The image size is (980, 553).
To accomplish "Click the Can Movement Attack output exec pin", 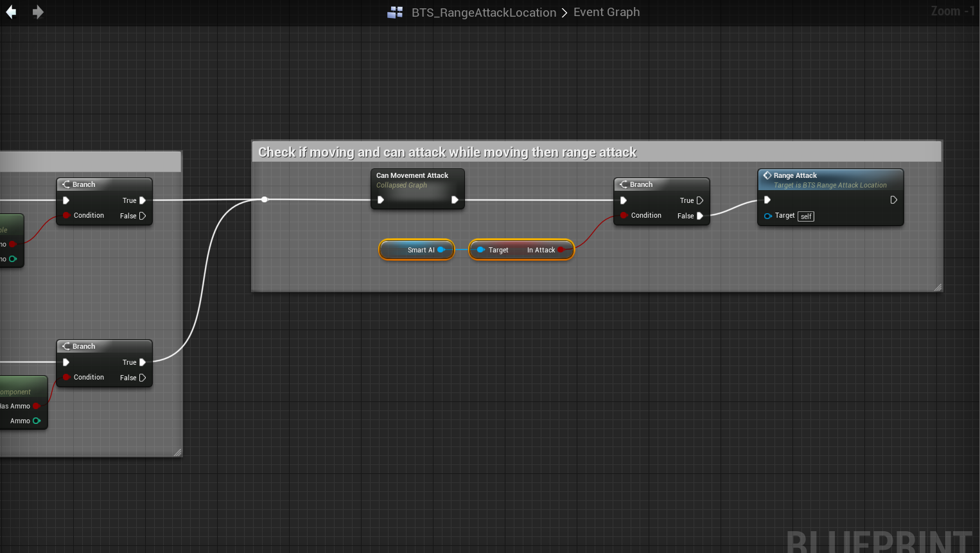I will tap(455, 200).
